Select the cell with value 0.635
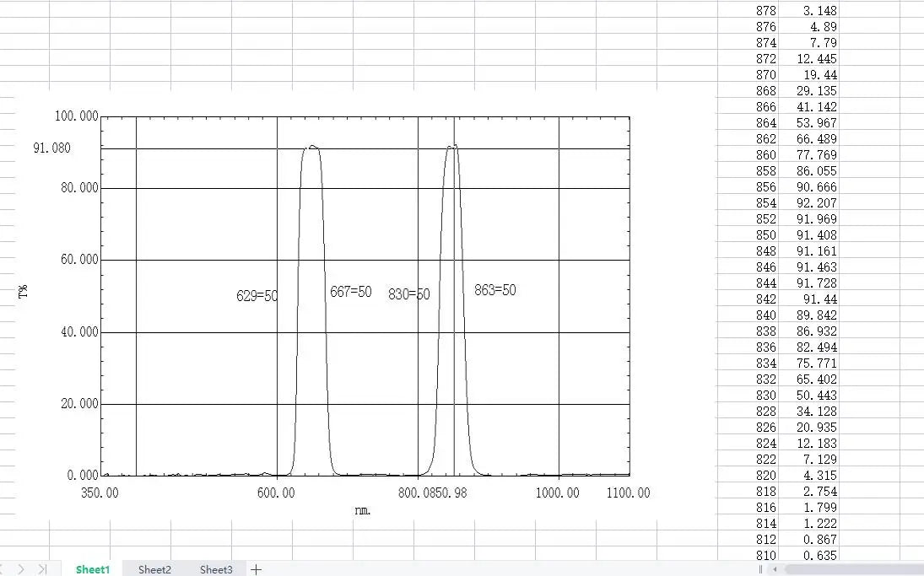The width and height of the screenshot is (924, 576). coord(809,556)
